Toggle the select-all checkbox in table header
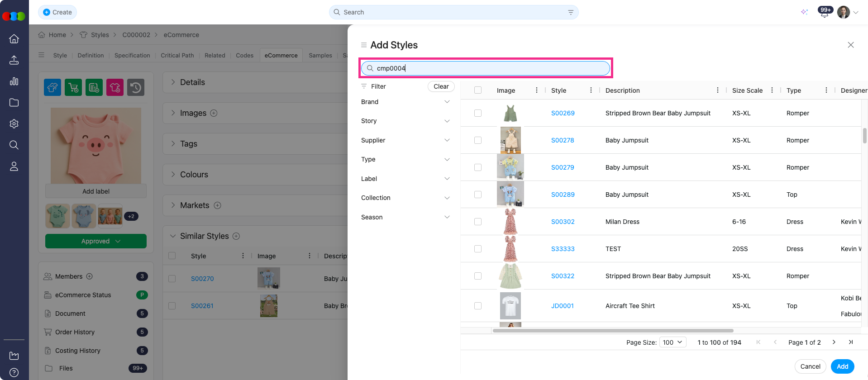The height and width of the screenshot is (380, 868). click(478, 90)
